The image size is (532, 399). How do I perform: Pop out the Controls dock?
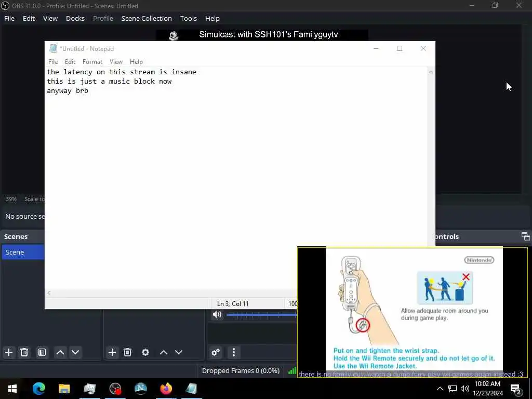pyautogui.click(x=526, y=236)
